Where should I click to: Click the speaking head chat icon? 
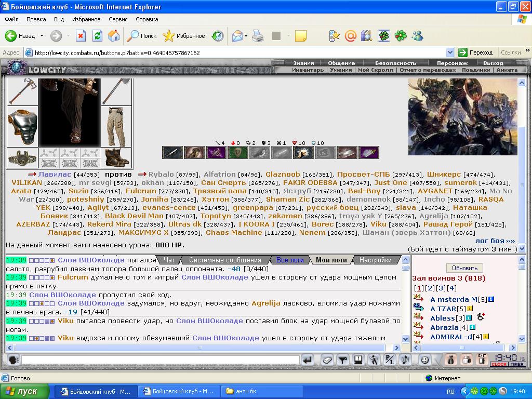[x=13, y=360]
